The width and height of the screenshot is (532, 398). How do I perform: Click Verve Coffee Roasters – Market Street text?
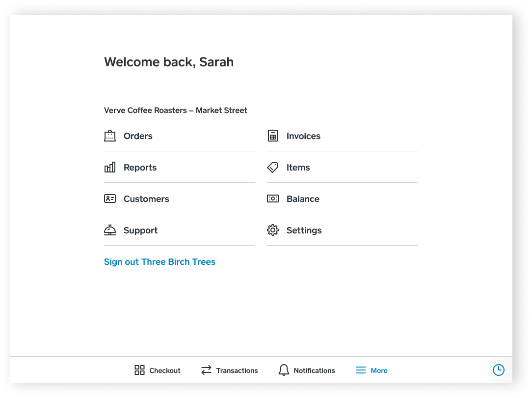tap(175, 111)
